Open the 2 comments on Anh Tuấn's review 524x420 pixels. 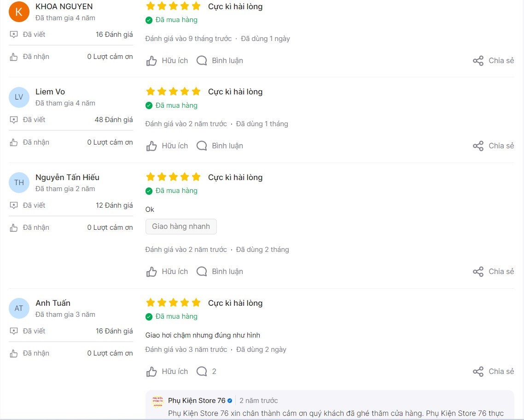[x=206, y=372]
